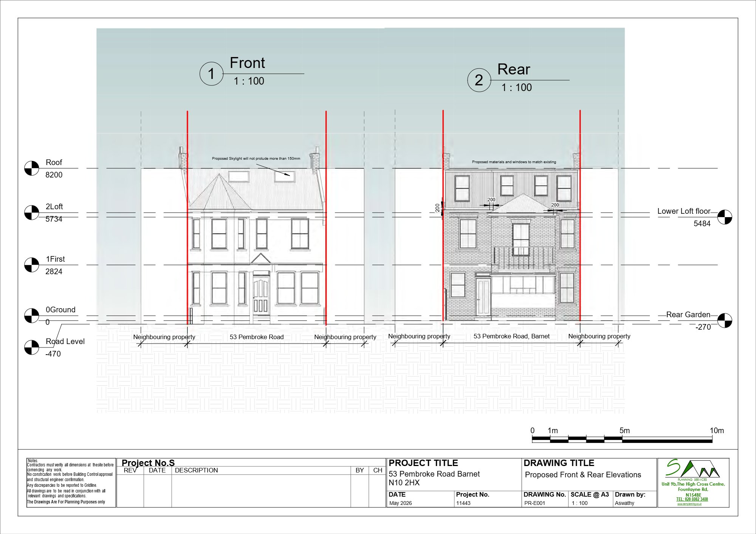Select the lower loft value 5484
756x534 pixels.
click(702, 224)
